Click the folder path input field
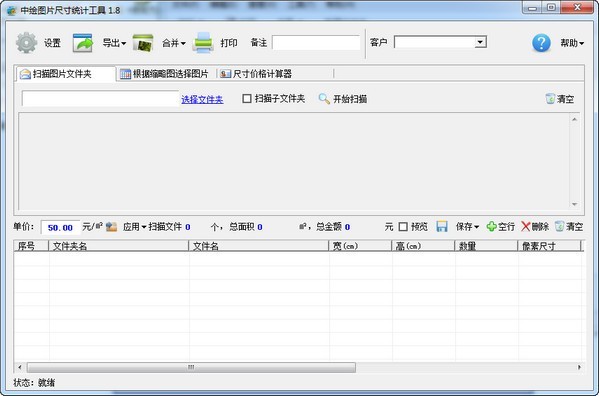 [100, 99]
